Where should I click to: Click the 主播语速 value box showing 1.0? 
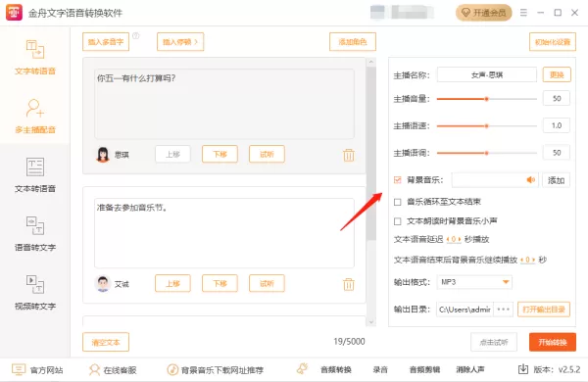[557, 125]
